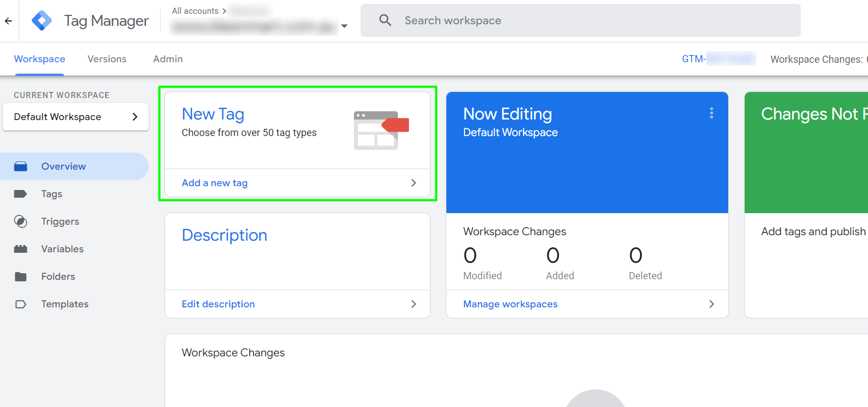Switch to the Admin tab

point(168,59)
